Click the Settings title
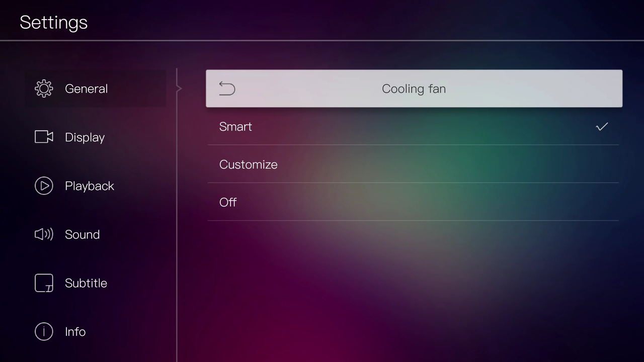Viewport: 644px width, 362px height. 53,22
